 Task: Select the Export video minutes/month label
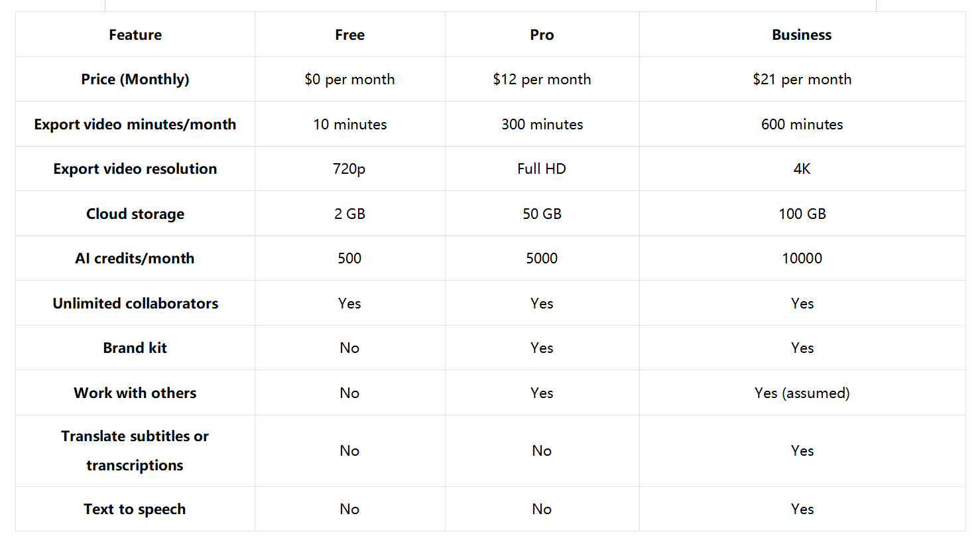point(135,125)
